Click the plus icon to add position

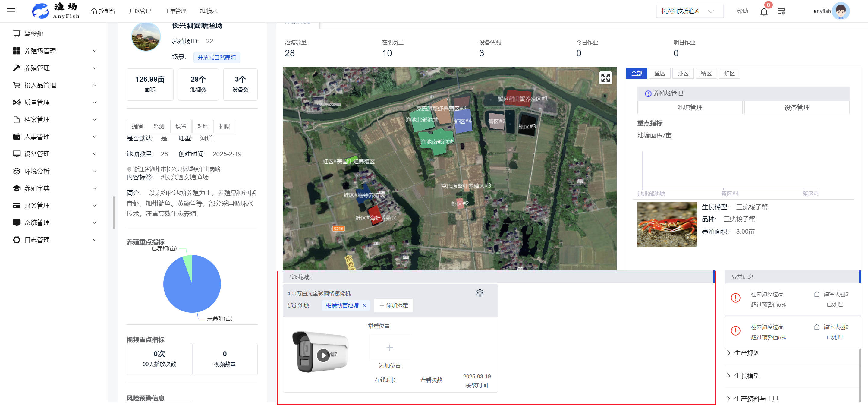coord(389,347)
